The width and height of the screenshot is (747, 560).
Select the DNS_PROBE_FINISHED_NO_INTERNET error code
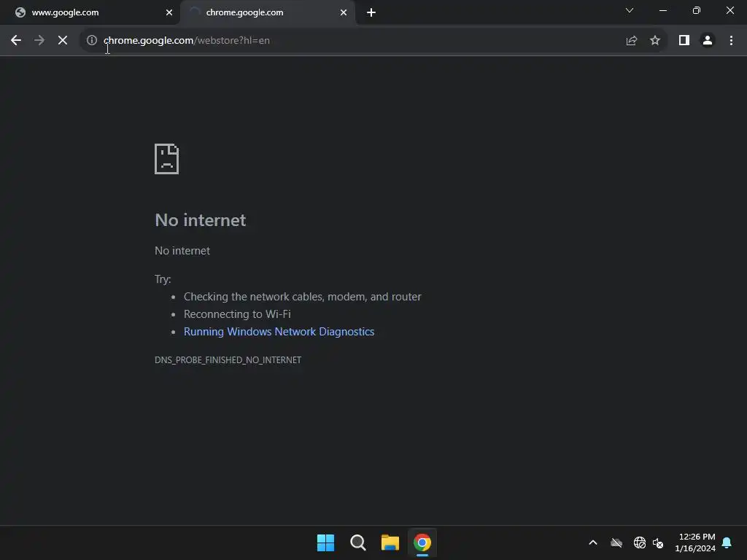point(228,360)
